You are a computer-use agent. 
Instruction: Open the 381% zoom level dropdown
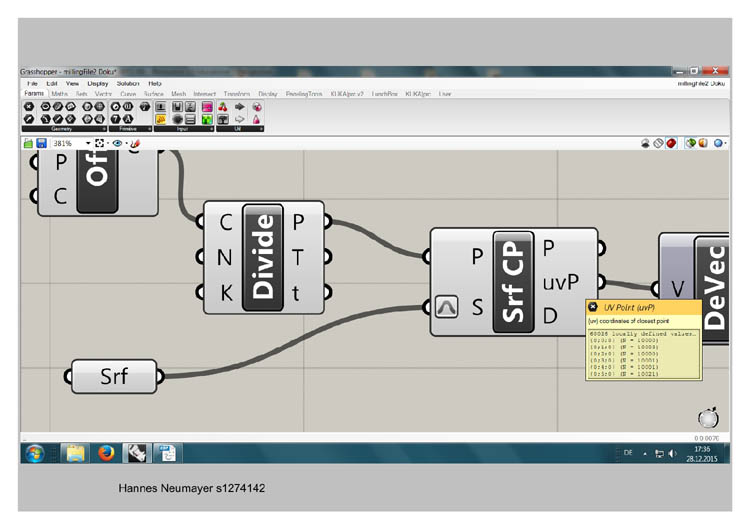tap(88, 143)
